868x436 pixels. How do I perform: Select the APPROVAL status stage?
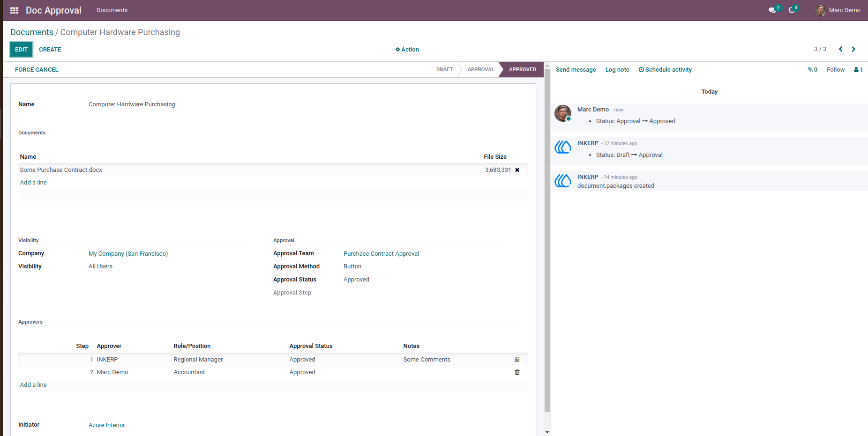(481, 69)
